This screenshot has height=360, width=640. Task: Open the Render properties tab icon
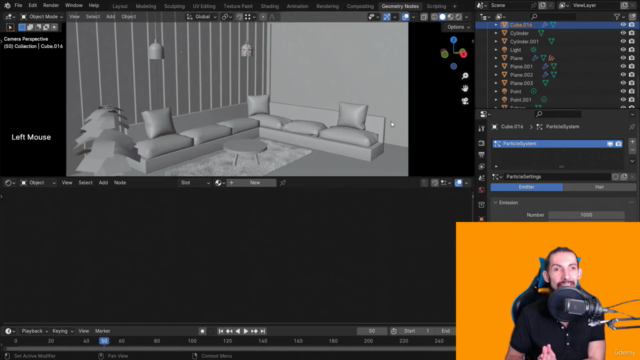[x=482, y=143]
